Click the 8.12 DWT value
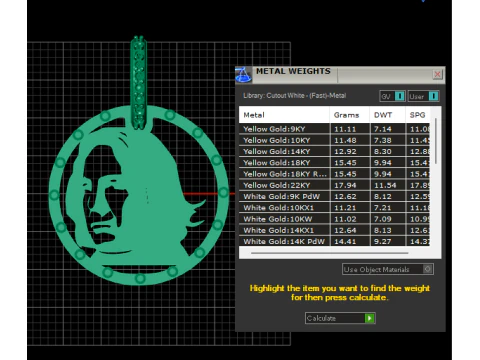Screen dimensions: 480x360 (383, 197)
